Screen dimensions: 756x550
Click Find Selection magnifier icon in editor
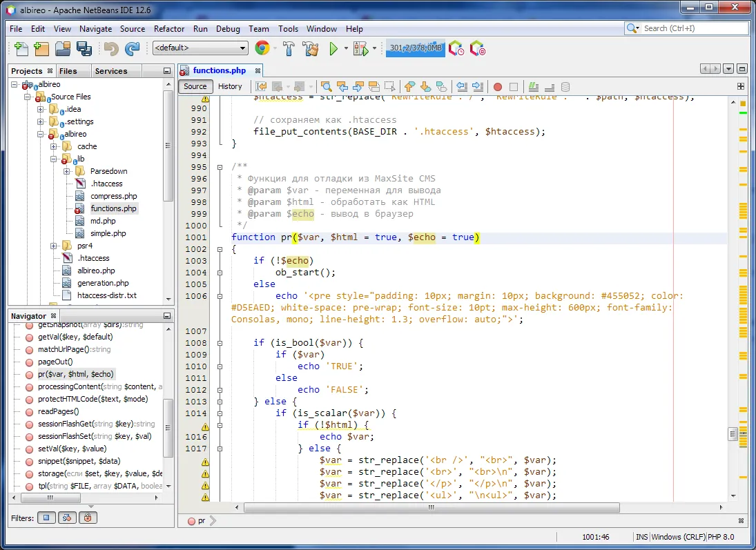[326, 86]
